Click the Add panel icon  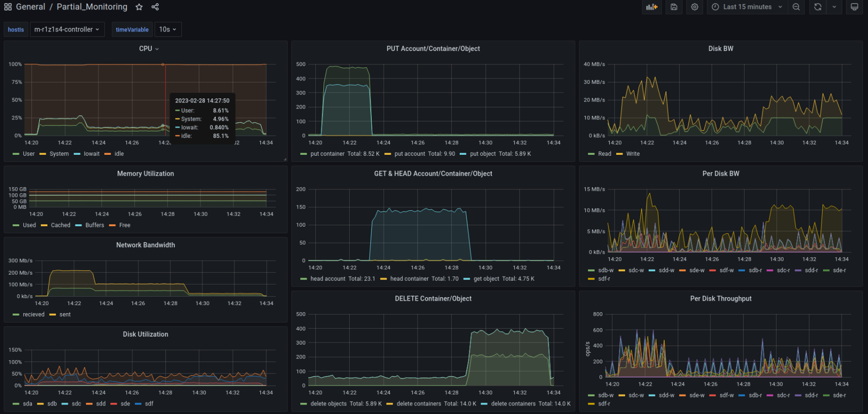click(x=652, y=7)
